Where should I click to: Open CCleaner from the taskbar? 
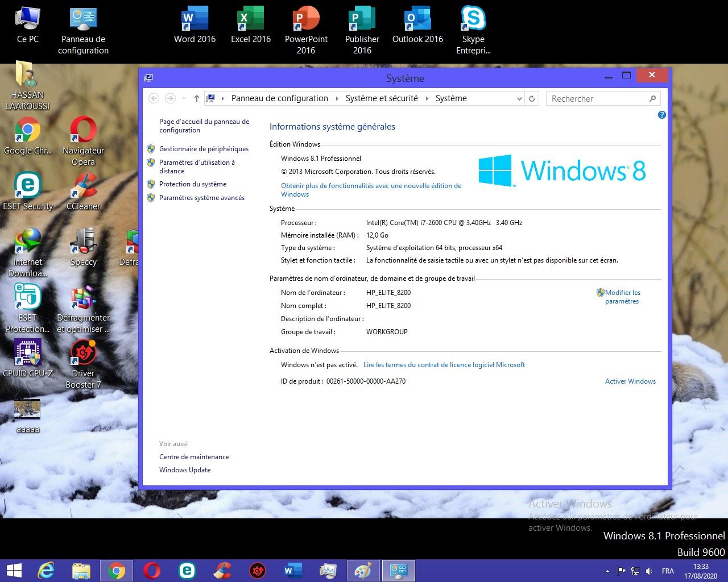coord(222,571)
